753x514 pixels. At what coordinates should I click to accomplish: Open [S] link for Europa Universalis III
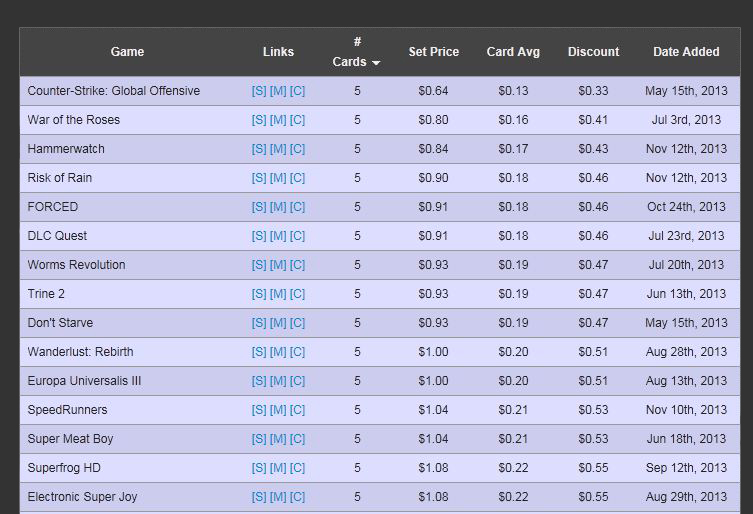[259, 381]
